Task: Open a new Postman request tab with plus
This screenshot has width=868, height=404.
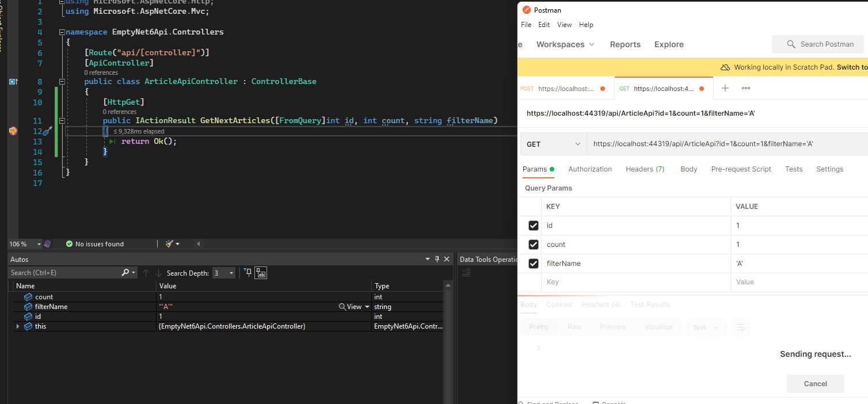Action: (725, 89)
